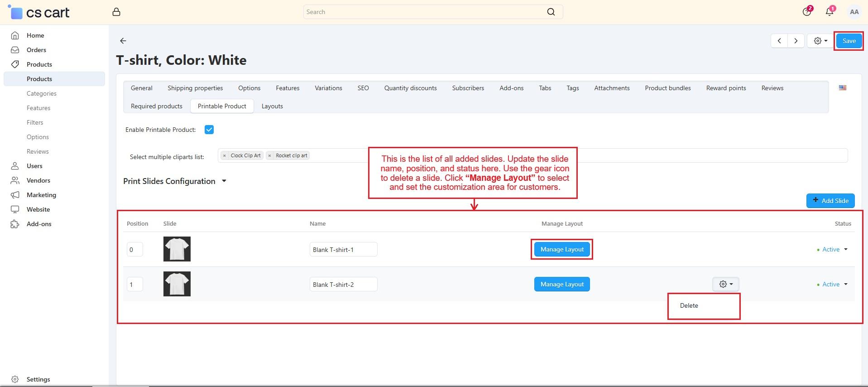868x387 pixels.
Task: Remove the Rocket clip art tag
Action: 270,155
